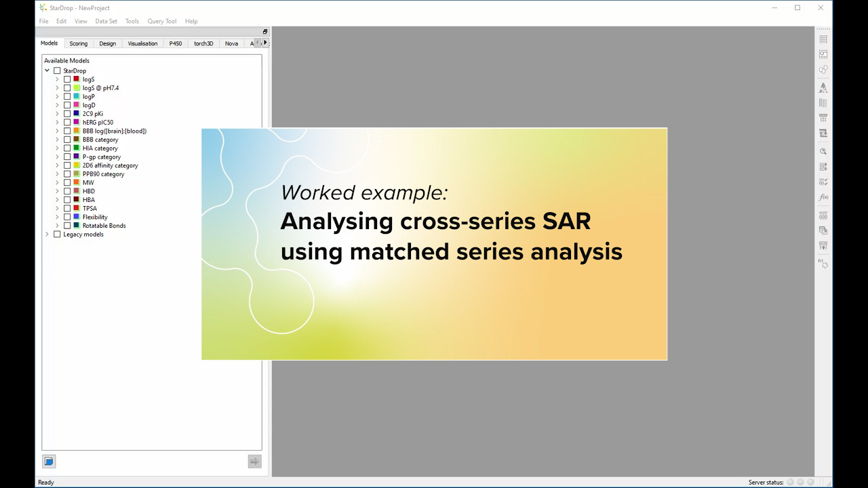This screenshot has width=868, height=488.
Task: Select the Flexibility model label
Action: coord(95,217)
